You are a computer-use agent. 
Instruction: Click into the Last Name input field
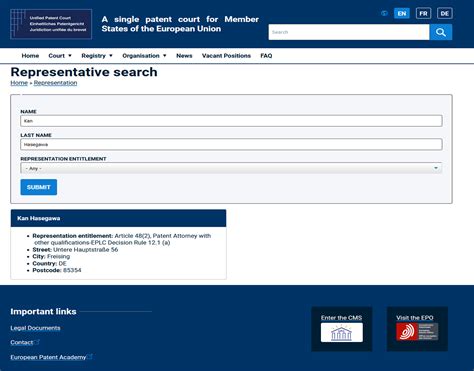pyautogui.click(x=231, y=144)
